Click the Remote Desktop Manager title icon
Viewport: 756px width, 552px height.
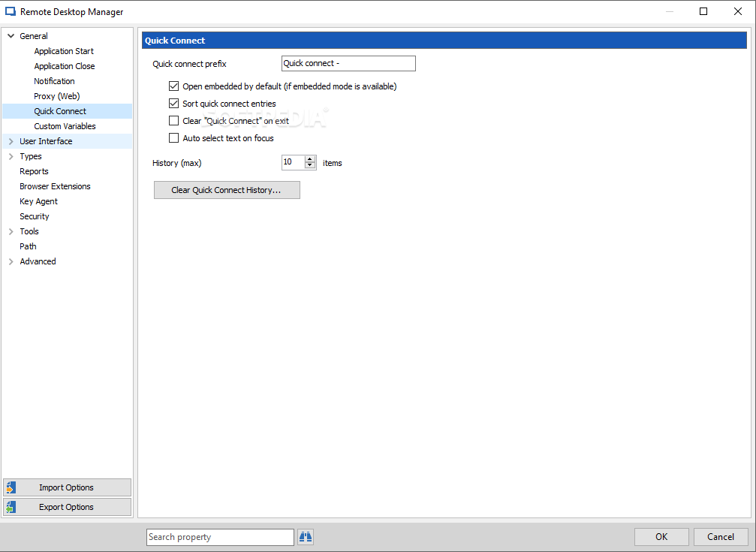tap(10, 11)
